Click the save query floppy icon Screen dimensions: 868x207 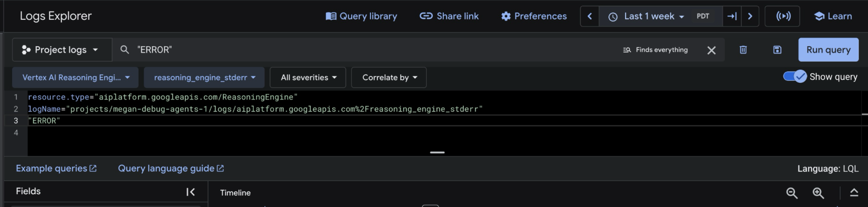tap(777, 50)
